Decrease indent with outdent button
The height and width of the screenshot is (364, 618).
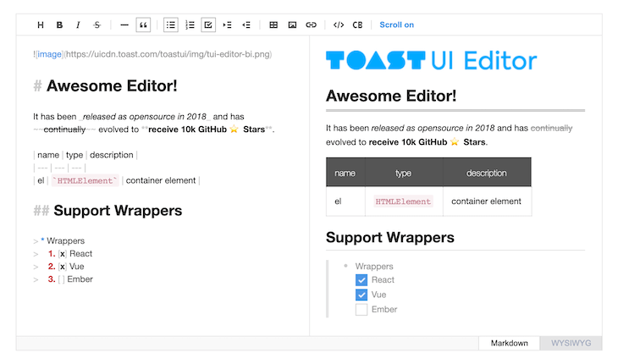(x=246, y=25)
